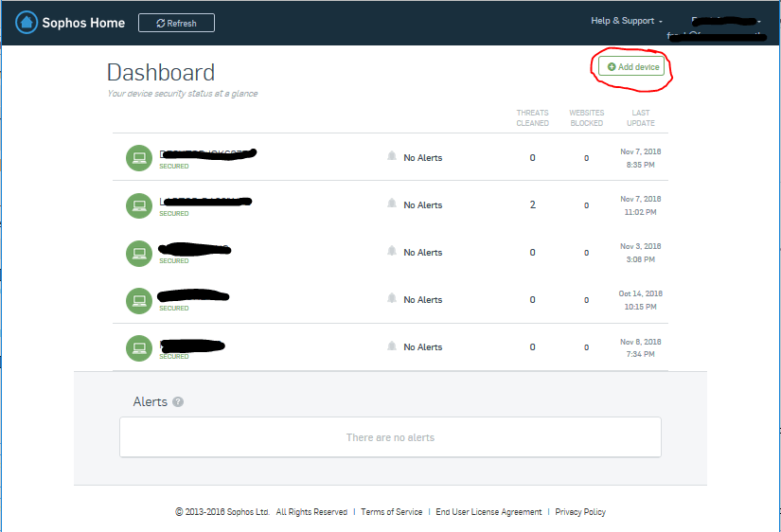This screenshot has height=532, width=781.
Task: Click the Nov 6, 2016 7:34 PM update time
Action: click(x=641, y=347)
